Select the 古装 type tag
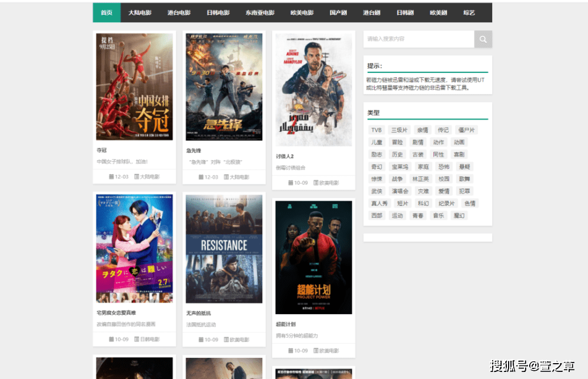This screenshot has height=379, width=588. point(417,154)
